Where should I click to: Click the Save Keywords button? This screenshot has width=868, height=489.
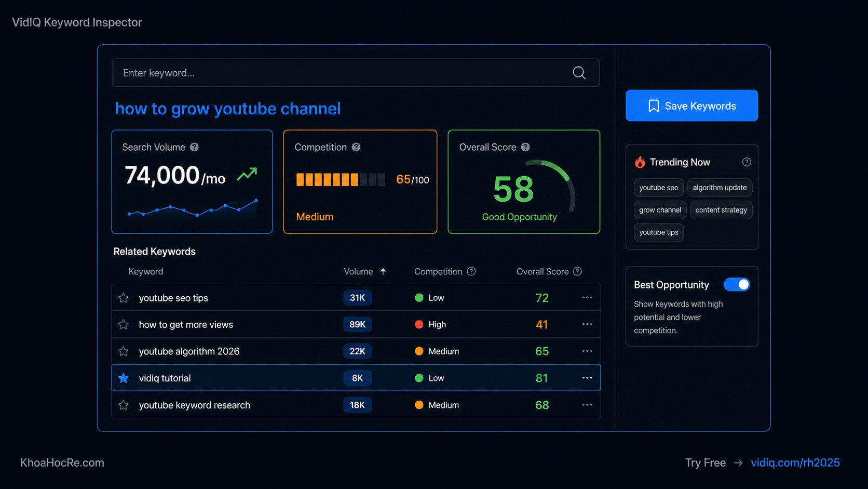pos(691,105)
